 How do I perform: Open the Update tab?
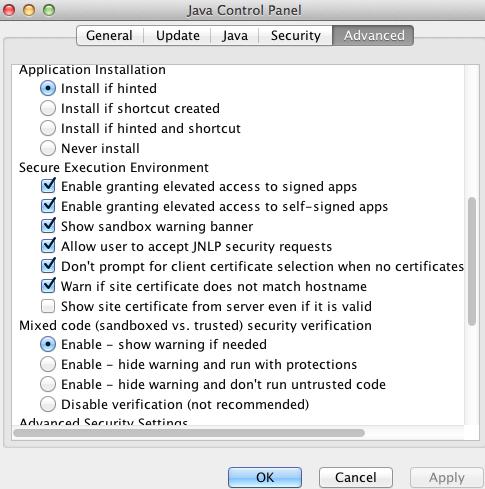click(x=178, y=35)
